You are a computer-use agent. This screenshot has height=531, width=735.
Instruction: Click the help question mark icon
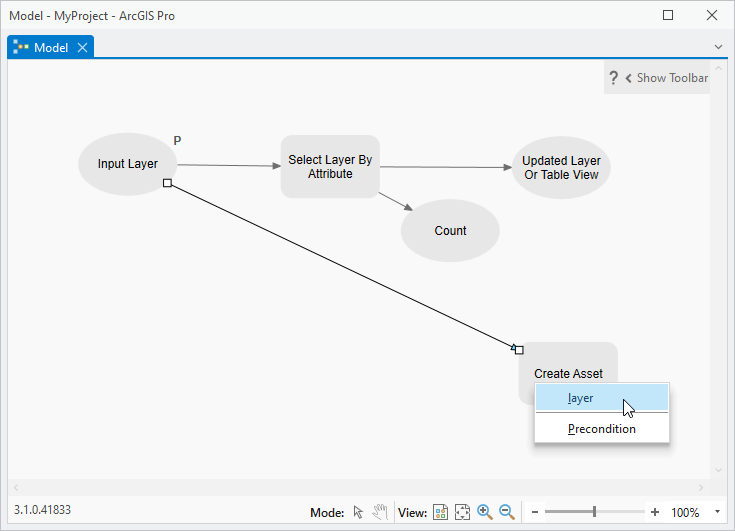614,78
